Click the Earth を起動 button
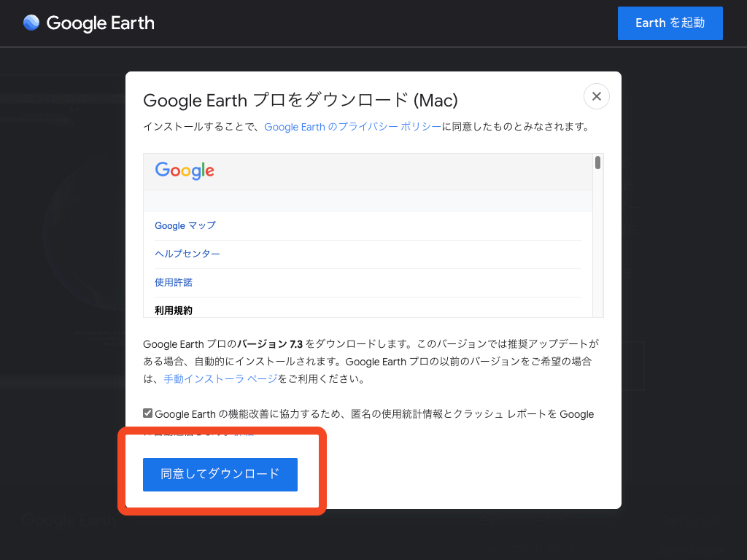 (670, 23)
